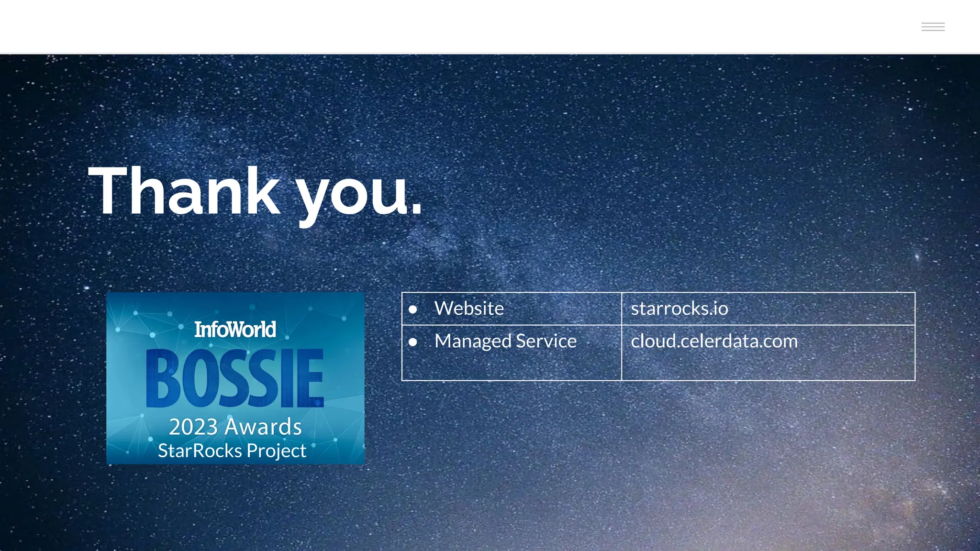Click the starrocks.io website link
980x551 pixels.
point(679,309)
